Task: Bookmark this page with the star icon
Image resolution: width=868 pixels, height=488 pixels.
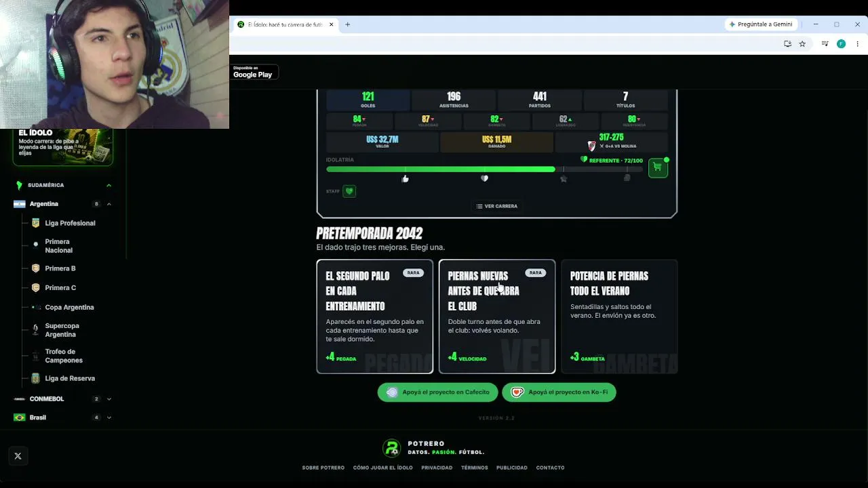Action: pos(802,44)
